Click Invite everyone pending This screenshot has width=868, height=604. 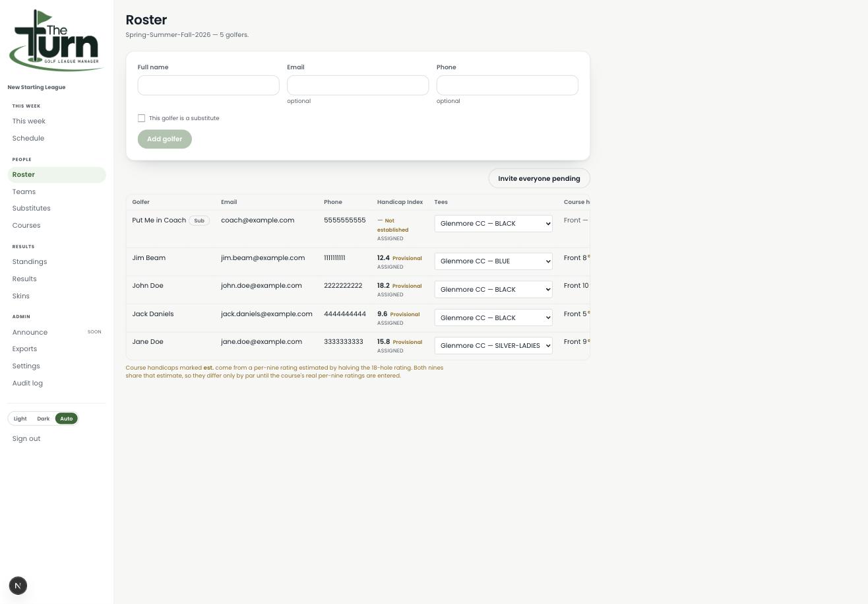point(539,178)
